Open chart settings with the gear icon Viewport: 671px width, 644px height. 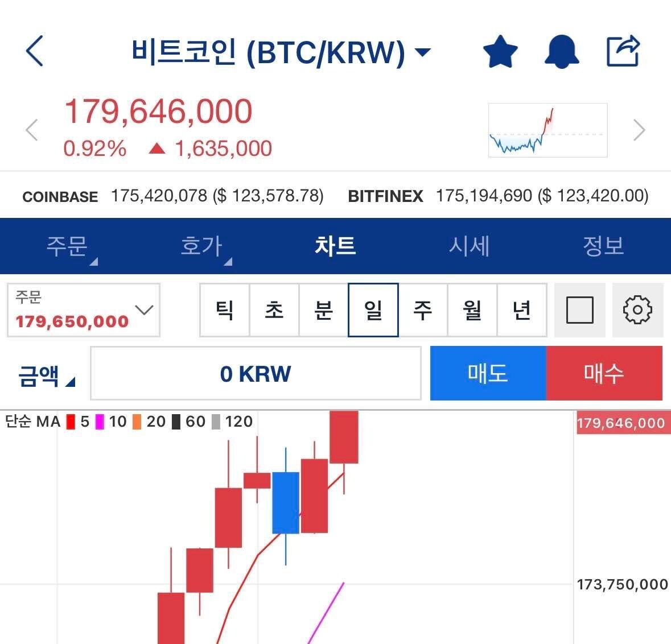click(x=637, y=310)
